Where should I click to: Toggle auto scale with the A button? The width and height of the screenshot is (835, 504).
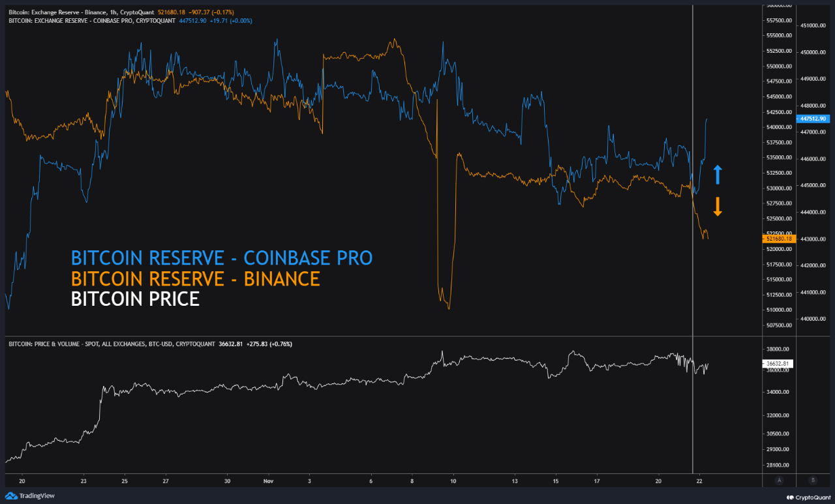tap(779, 480)
